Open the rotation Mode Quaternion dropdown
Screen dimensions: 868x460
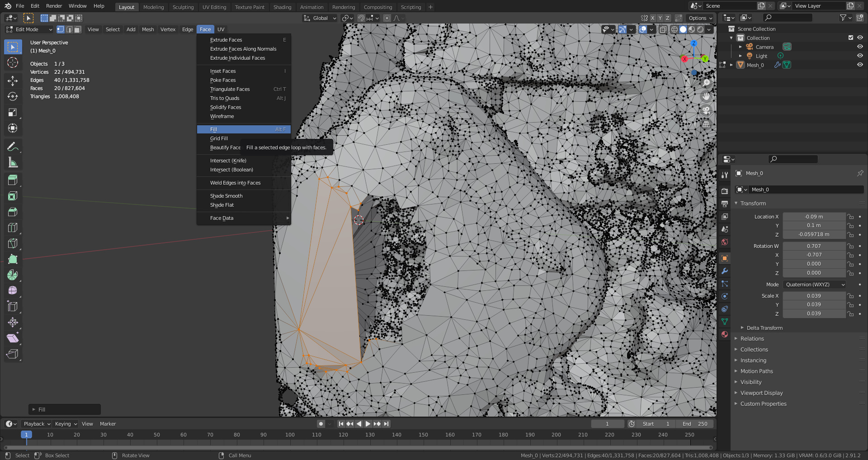coord(814,285)
